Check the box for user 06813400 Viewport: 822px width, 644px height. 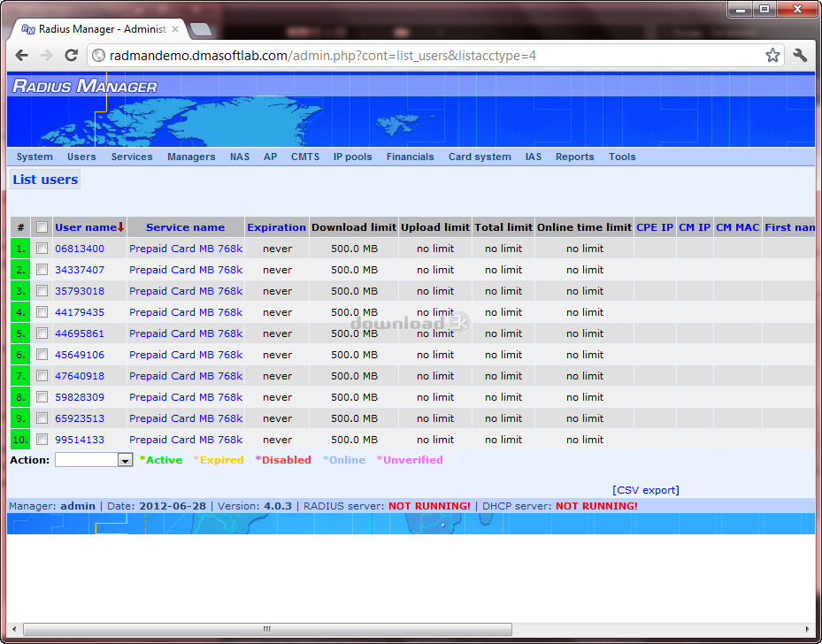[42, 249]
